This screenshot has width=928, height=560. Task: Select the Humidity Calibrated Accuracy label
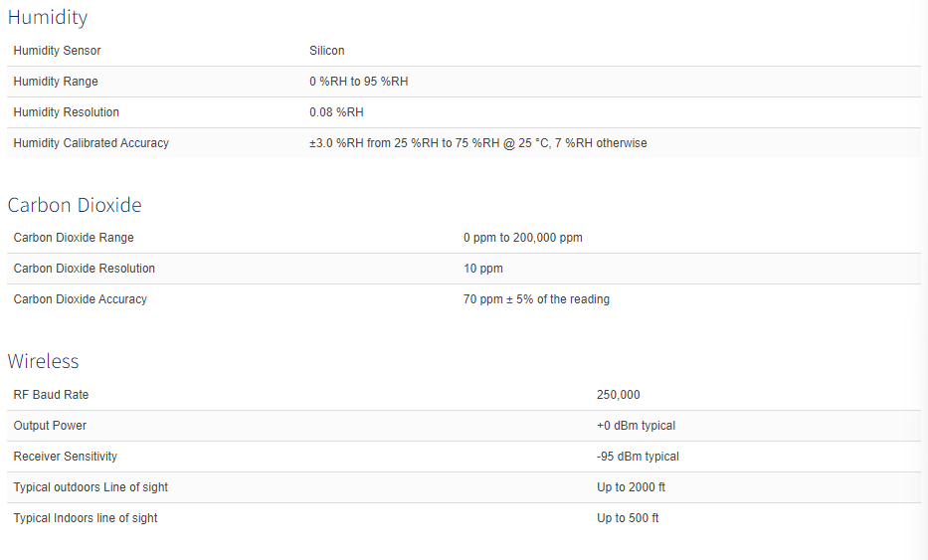(x=92, y=143)
